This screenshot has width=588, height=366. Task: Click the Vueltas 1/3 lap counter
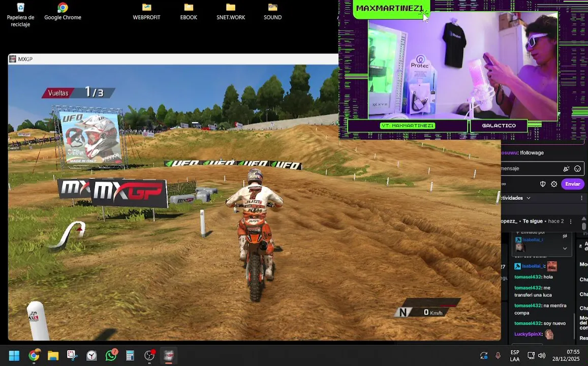[78, 93]
